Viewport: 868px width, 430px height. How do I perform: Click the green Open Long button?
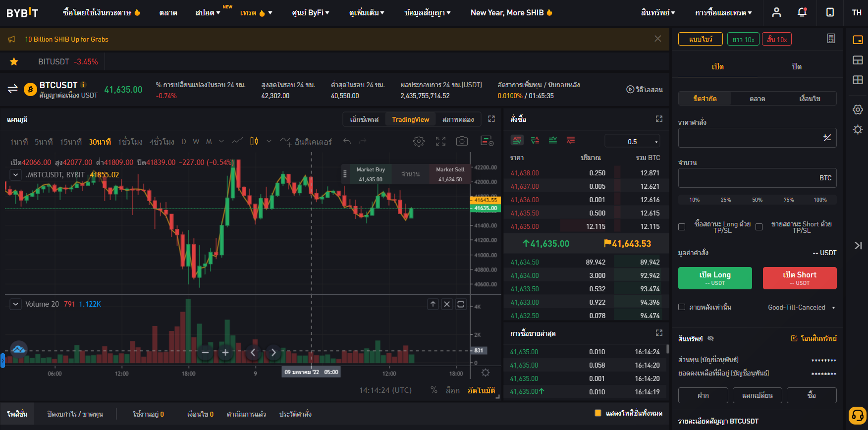click(x=715, y=278)
